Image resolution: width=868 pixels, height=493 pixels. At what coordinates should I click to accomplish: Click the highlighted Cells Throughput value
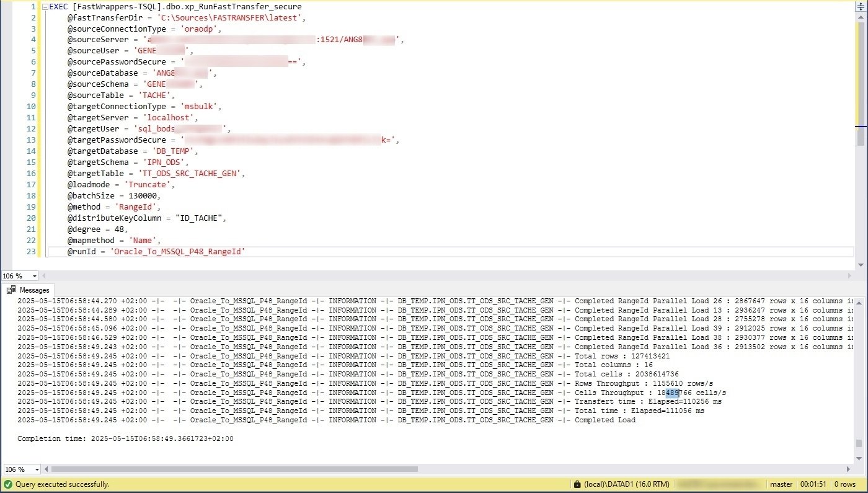pyautogui.click(x=673, y=393)
